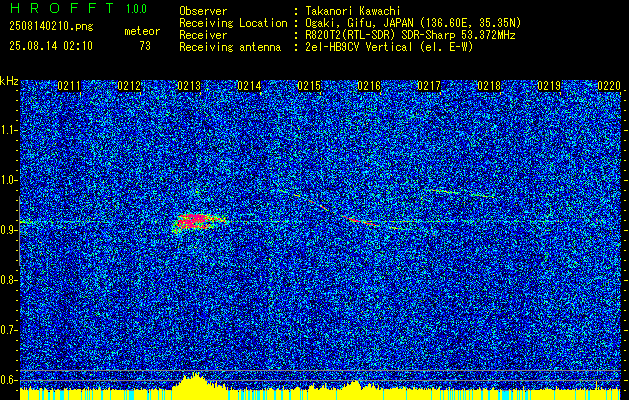Click time marker 0218
This screenshot has height=400, width=629.
point(489,86)
